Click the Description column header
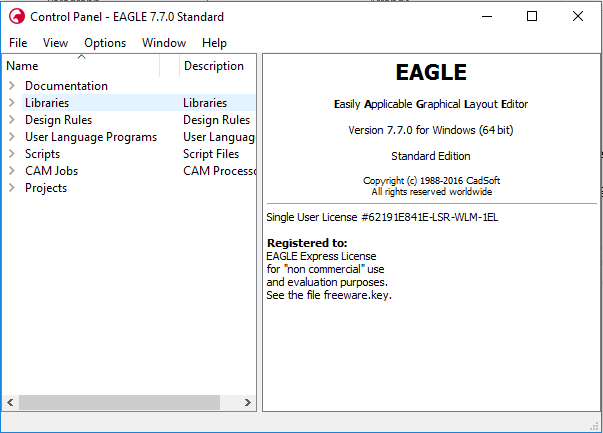The height and width of the screenshot is (433, 603). [214, 66]
